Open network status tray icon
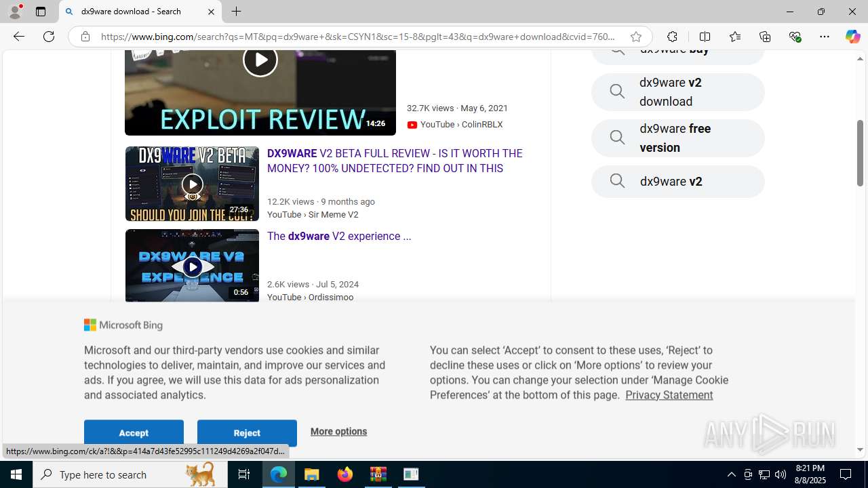This screenshot has height=488, width=868. pyautogui.click(x=764, y=474)
